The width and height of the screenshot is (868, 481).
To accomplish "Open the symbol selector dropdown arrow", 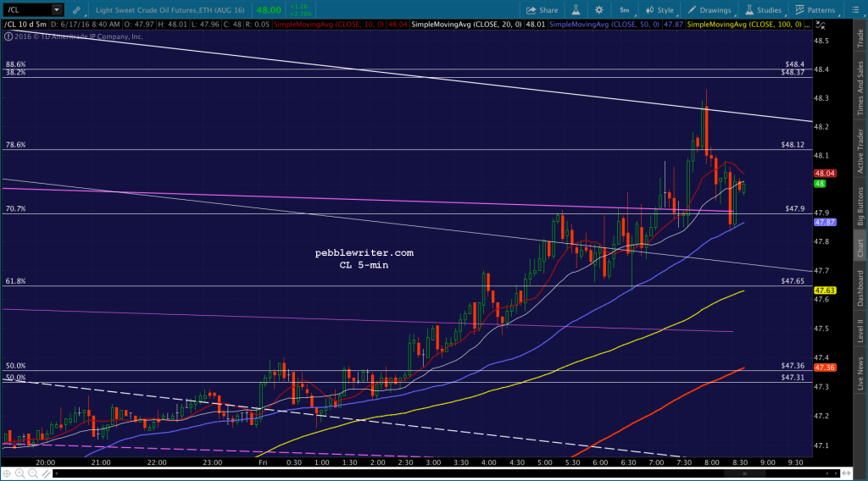I will pyautogui.click(x=57, y=10).
